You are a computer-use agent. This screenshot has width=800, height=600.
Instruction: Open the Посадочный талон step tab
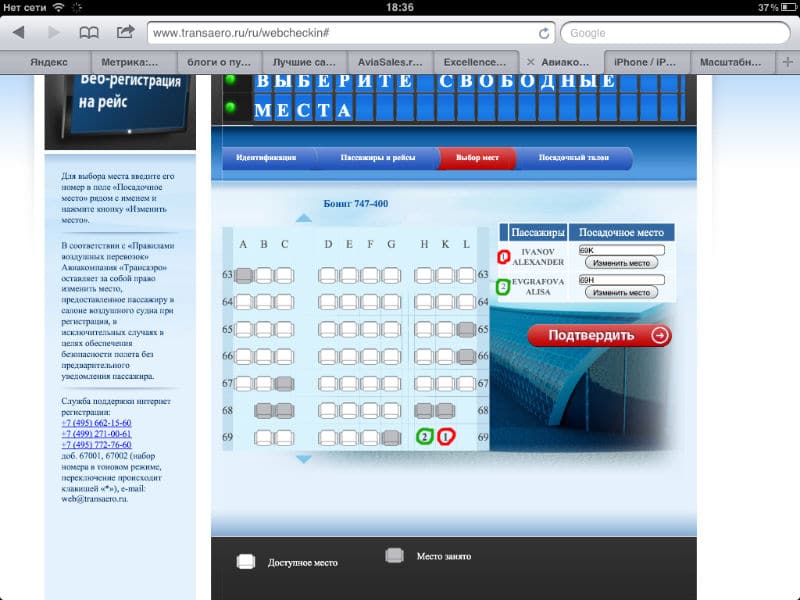(574, 158)
